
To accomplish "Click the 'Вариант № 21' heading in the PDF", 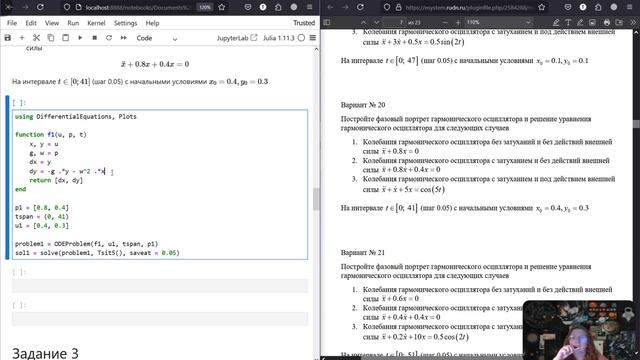I will click(x=363, y=253).
